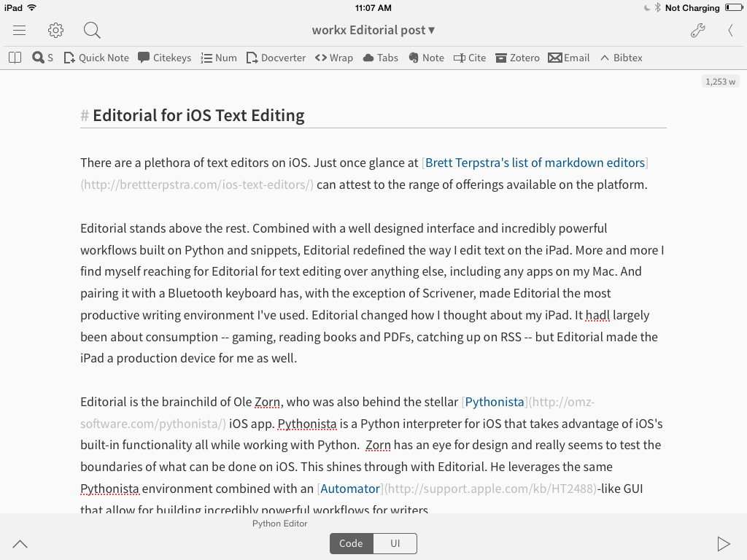Open the brettterpstra.com ios-text-editors URL
Viewport: 747px width, 560px height.
[x=197, y=184]
